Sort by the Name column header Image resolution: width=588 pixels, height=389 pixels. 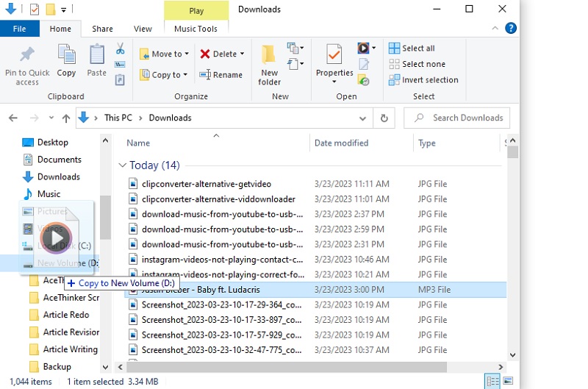coord(215,143)
